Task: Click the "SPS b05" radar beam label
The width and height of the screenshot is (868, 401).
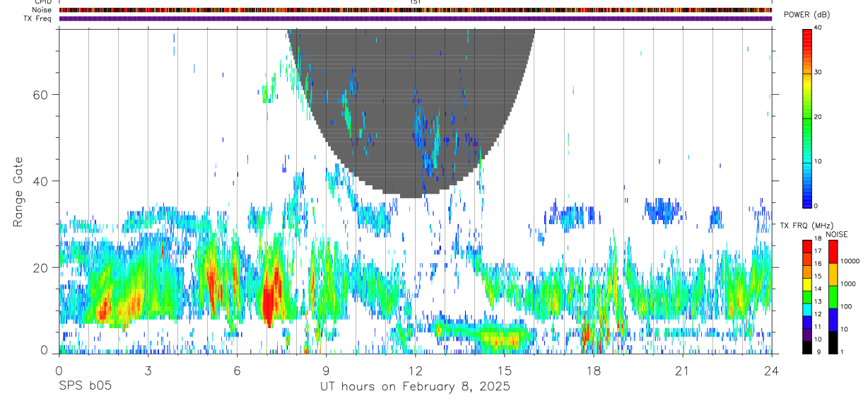Action: 85,387
